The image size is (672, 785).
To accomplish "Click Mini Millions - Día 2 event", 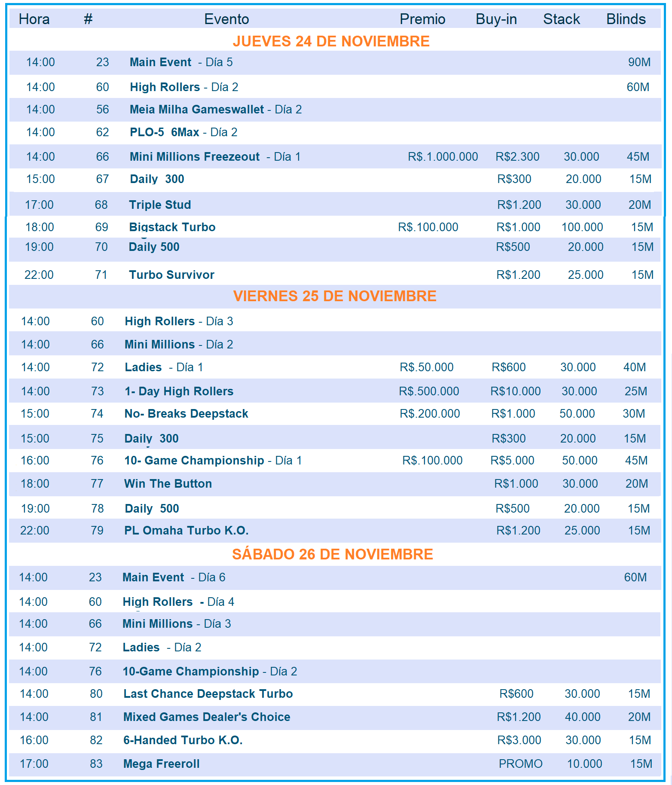I will 179,345.
